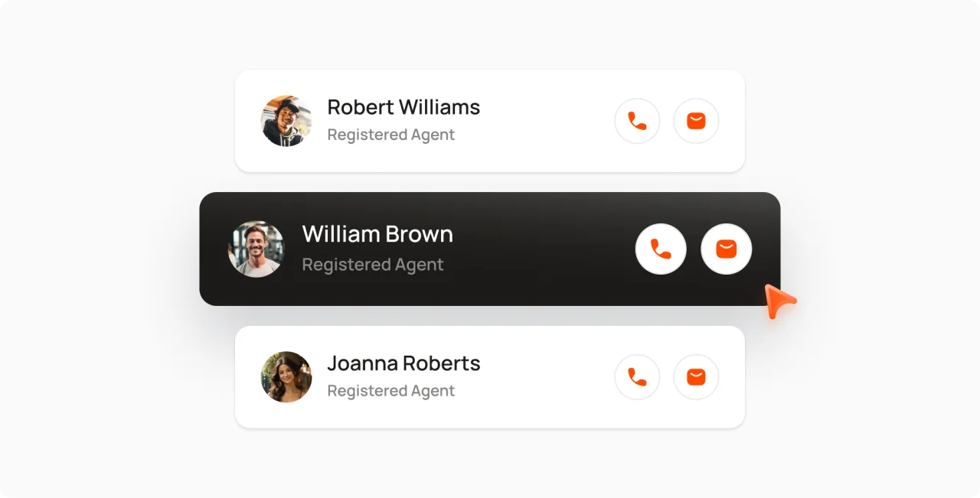This screenshot has height=498, width=980.
Task: Open William Brown's profile photo
Action: [256, 249]
